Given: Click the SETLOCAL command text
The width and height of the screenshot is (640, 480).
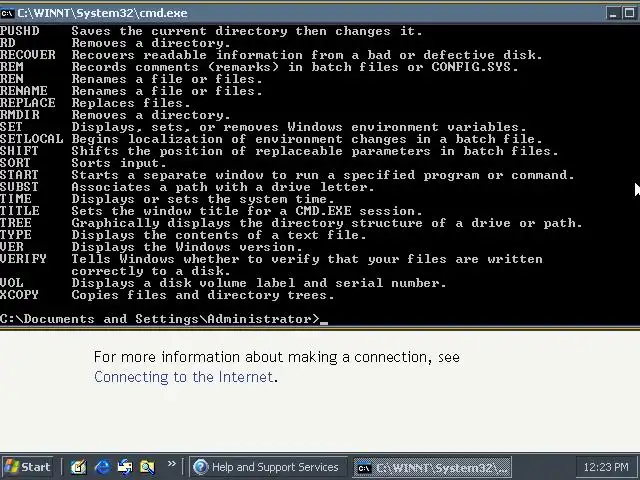Looking at the screenshot, I should tap(32, 139).
